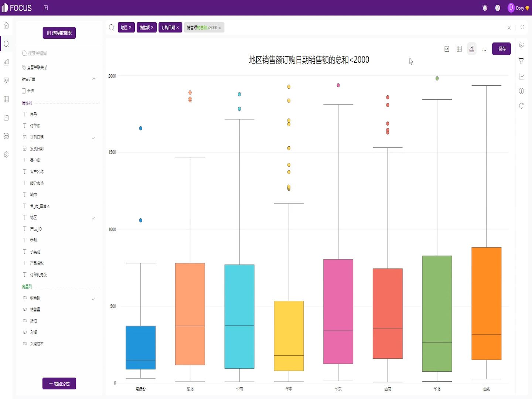Open the charts icon in left sidebar
Image resolution: width=532 pixels, height=399 pixels.
click(x=6, y=62)
